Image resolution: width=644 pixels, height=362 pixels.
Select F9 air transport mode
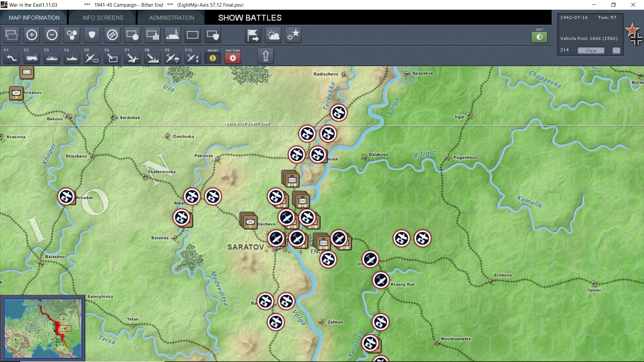[172, 58]
